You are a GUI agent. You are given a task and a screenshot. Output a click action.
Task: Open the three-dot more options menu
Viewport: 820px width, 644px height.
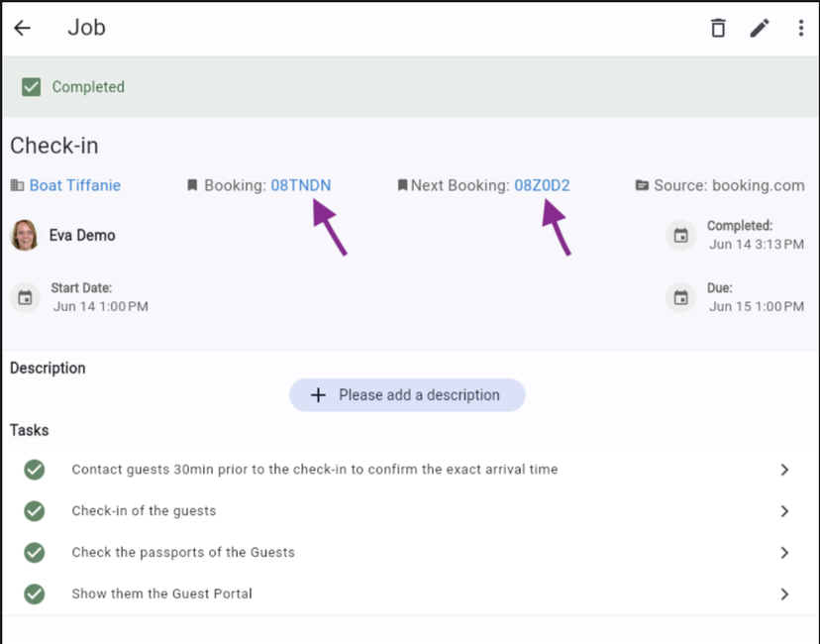pyautogui.click(x=800, y=28)
